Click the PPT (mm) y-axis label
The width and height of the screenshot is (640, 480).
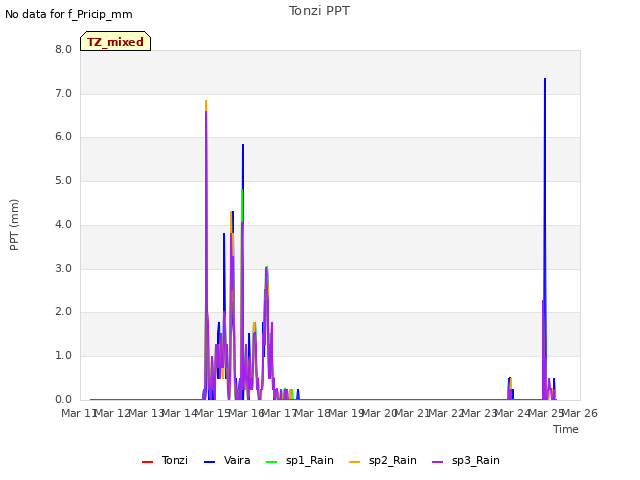pyautogui.click(x=14, y=224)
